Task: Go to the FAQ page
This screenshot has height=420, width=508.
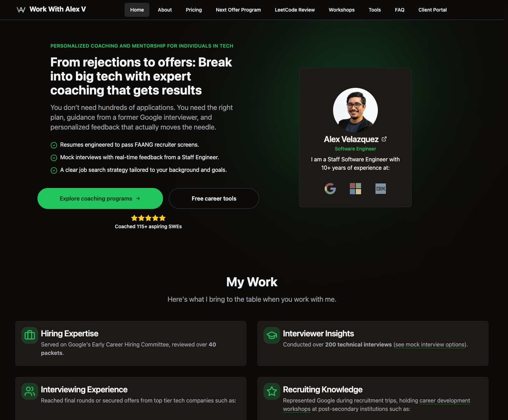Action: 400,10
